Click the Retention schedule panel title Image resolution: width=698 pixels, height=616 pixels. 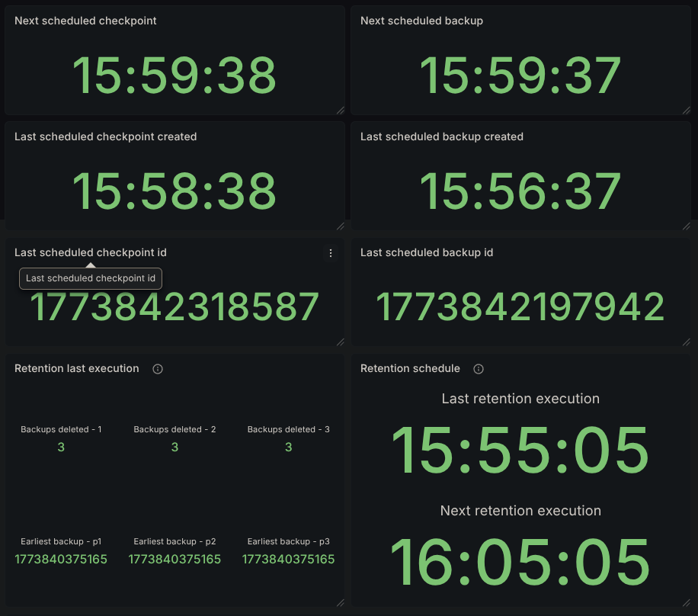pyautogui.click(x=410, y=368)
